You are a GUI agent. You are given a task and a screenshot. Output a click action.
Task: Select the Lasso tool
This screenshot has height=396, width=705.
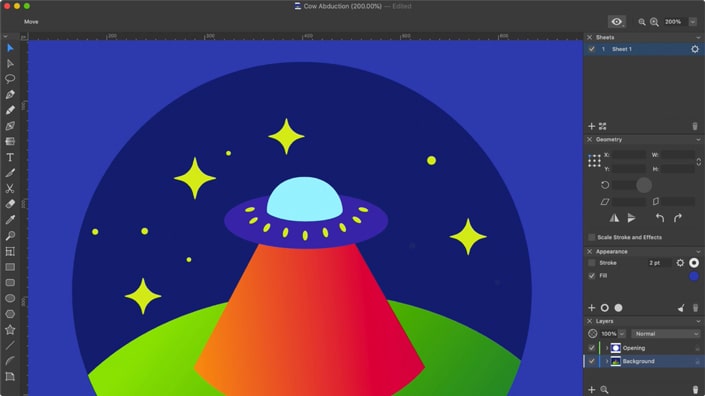(10, 79)
